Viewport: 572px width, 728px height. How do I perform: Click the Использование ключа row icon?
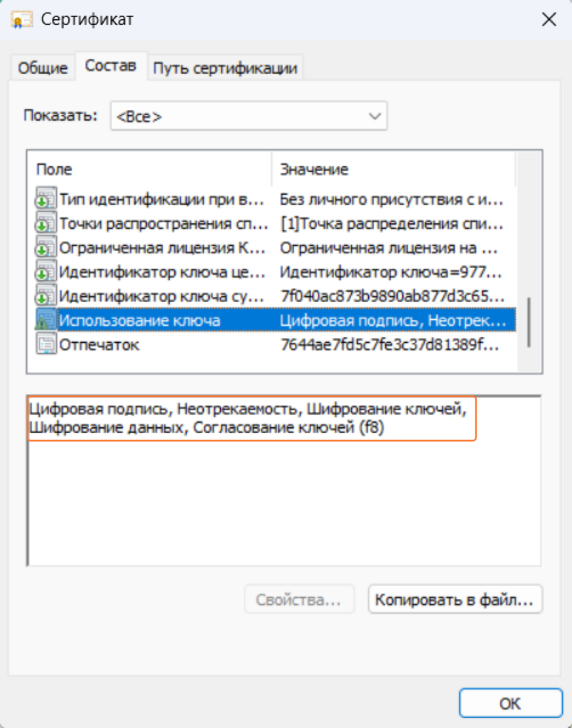(x=46, y=320)
